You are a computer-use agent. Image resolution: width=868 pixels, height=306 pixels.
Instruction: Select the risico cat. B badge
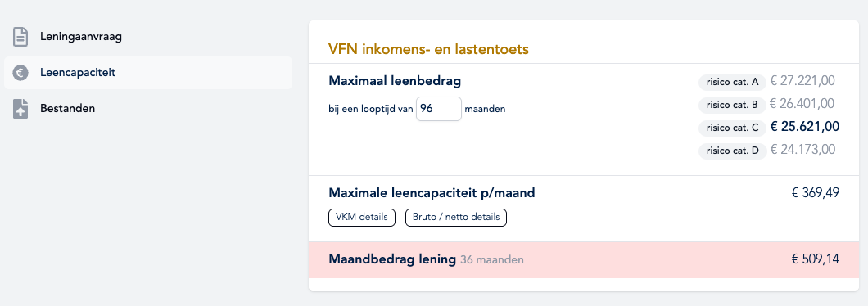[x=732, y=105]
